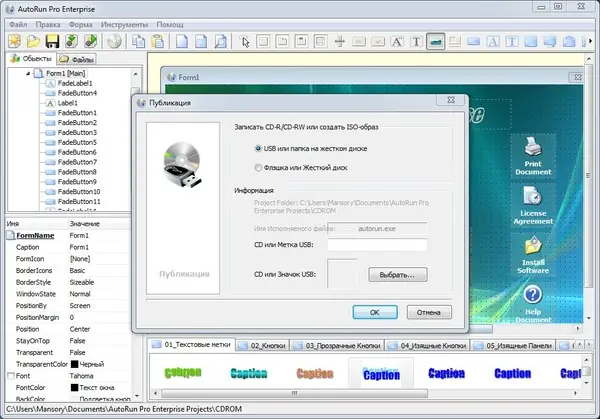
Task: Open the 02_Кнопки tab
Action: [262, 346]
